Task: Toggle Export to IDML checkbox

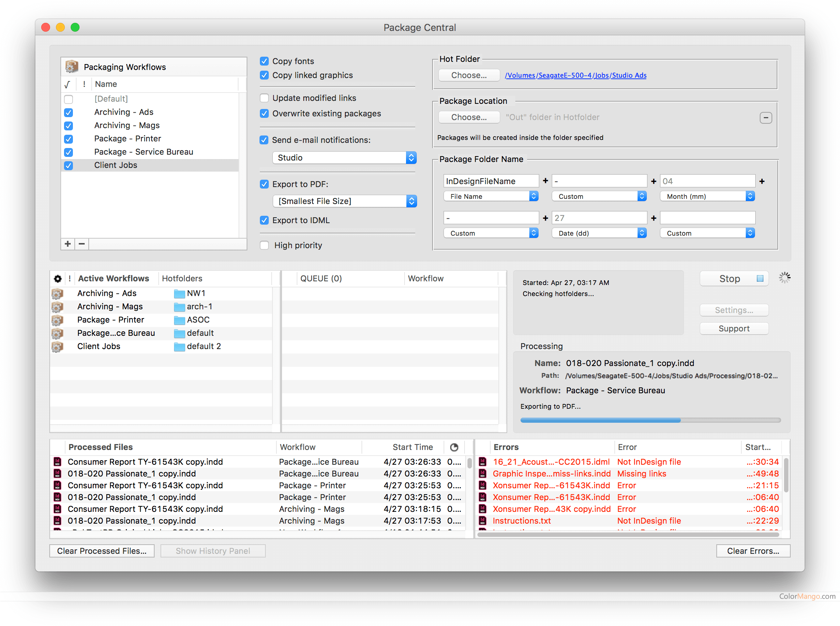Action: click(264, 220)
